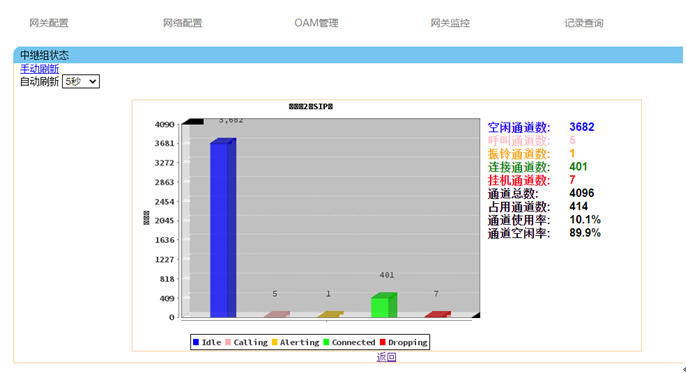Click the red Dropping bar in chart

click(438, 314)
